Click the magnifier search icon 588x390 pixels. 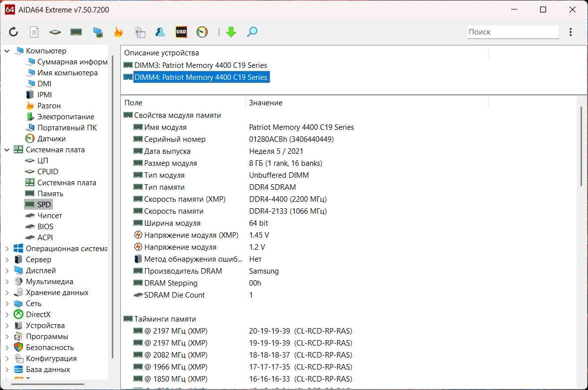252,32
